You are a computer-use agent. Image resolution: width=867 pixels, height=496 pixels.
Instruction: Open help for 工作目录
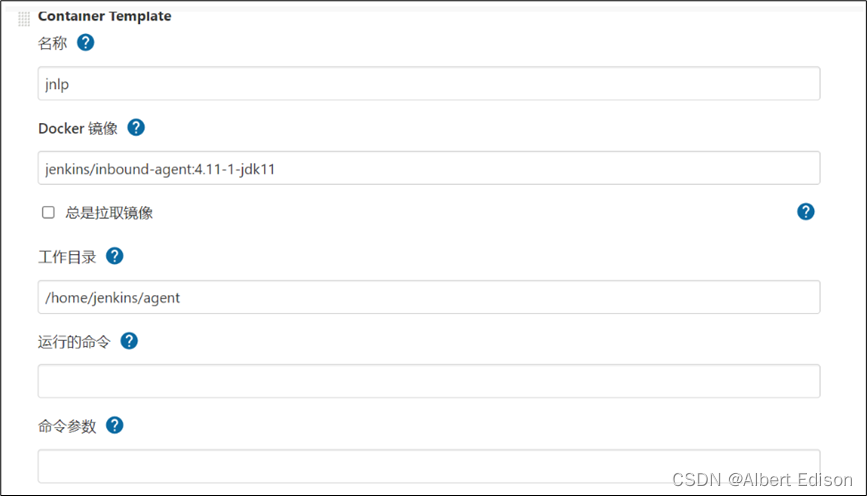[115, 256]
